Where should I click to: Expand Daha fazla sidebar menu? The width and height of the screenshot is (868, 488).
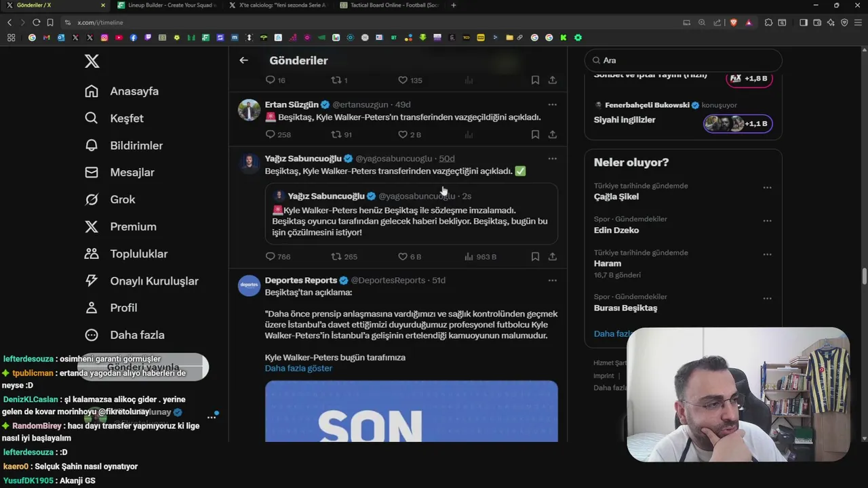pyautogui.click(x=124, y=335)
